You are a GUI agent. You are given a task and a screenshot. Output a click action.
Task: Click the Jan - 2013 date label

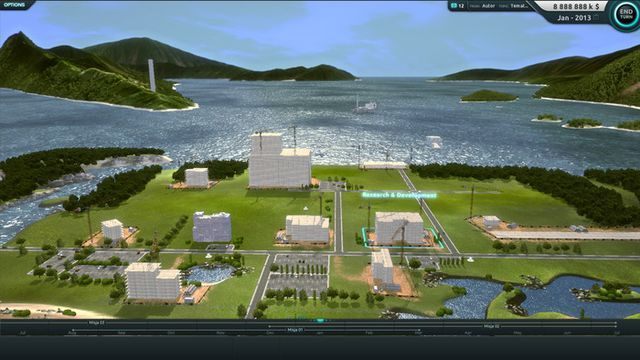point(574,18)
